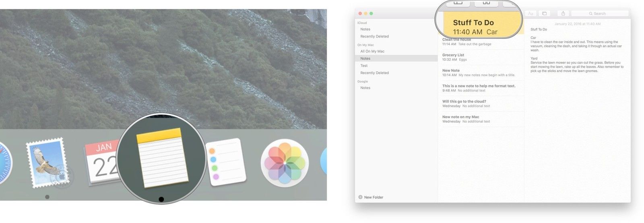The image size is (644, 223).
Task: Launch the Notes app from the Dock
Action: pos(162,158)
